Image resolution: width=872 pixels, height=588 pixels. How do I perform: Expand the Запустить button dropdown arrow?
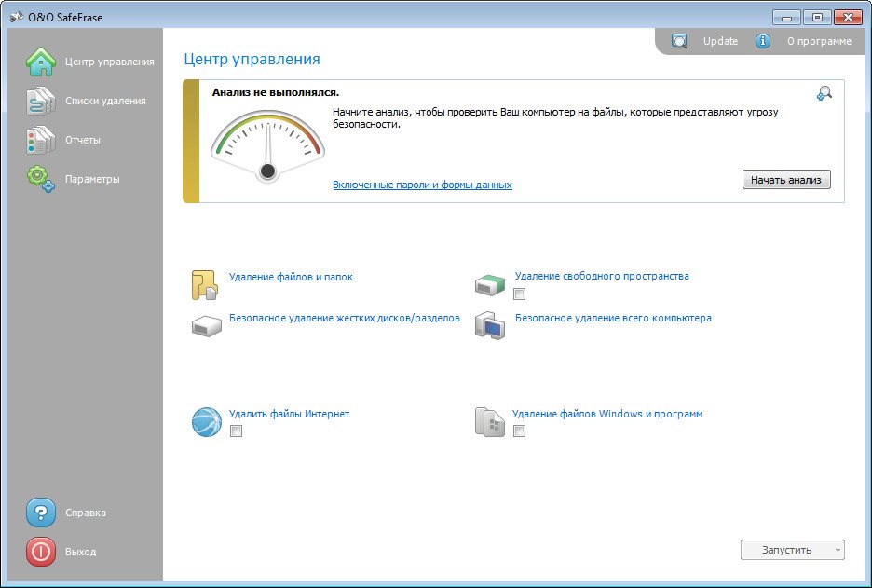(838, 550)
